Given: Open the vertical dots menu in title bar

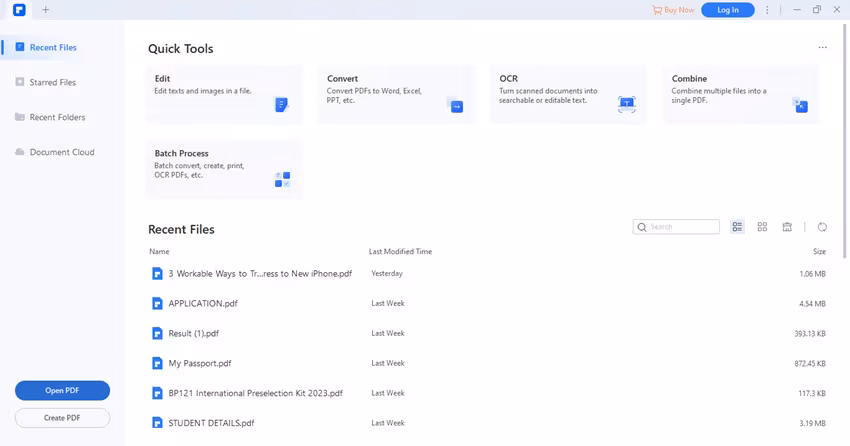Looking at the screenshot, I should 767,10.
